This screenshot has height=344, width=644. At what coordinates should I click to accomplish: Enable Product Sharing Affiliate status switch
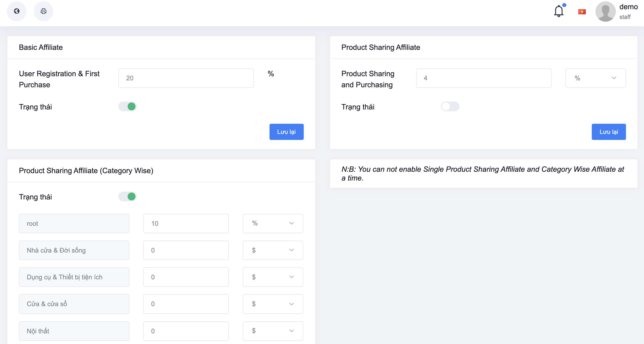(450, 107)
